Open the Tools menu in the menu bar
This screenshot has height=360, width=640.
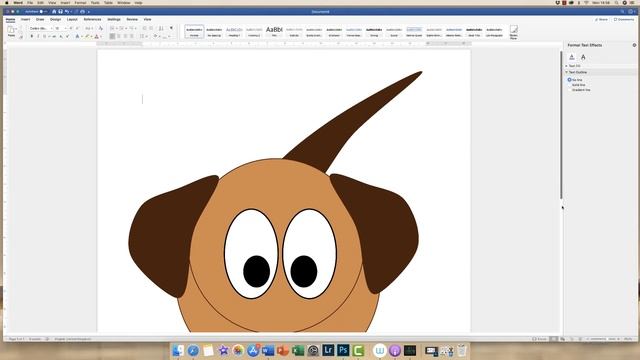pos(95,2)
